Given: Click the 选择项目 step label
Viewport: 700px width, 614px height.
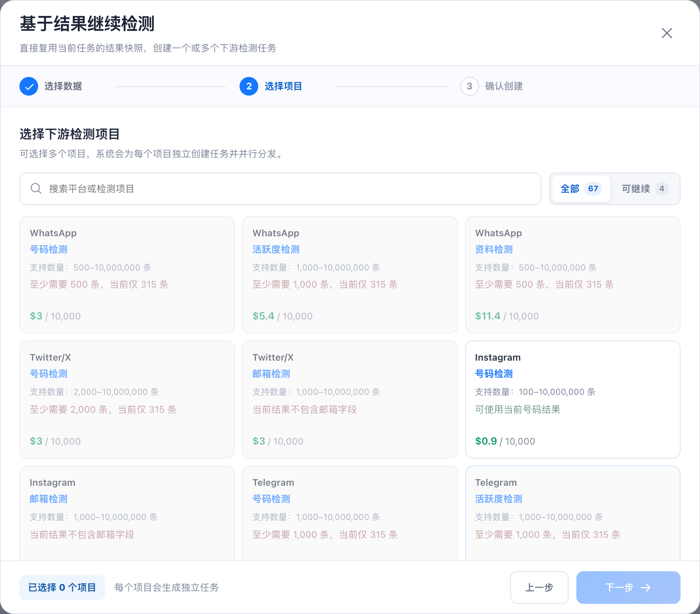Looking at the screenshot, I should tap(283, 86).
